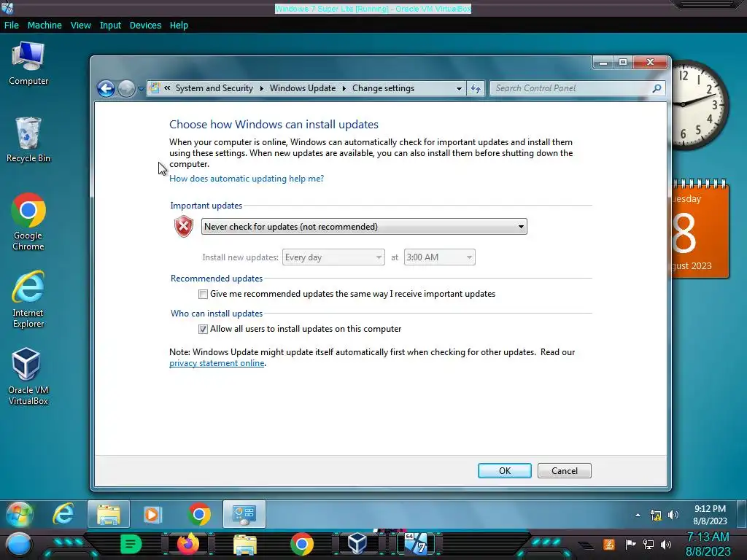
Task: Open VirtualBox Manager on host taskbar
Action: click(x=357, y=544)
